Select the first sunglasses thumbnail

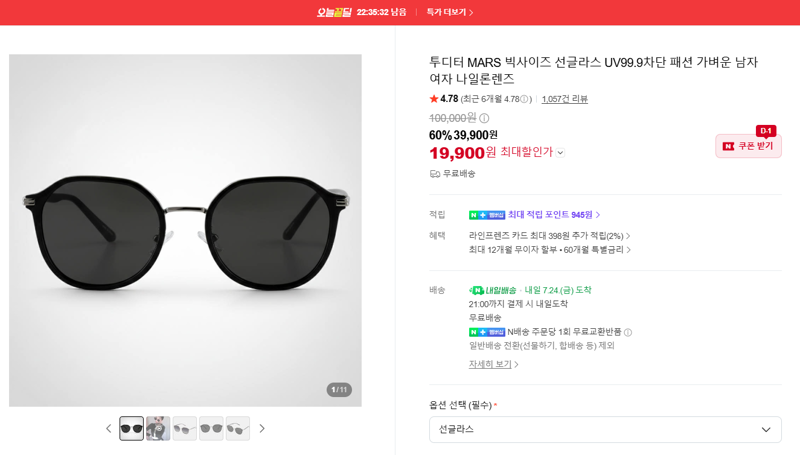point(132,428)
